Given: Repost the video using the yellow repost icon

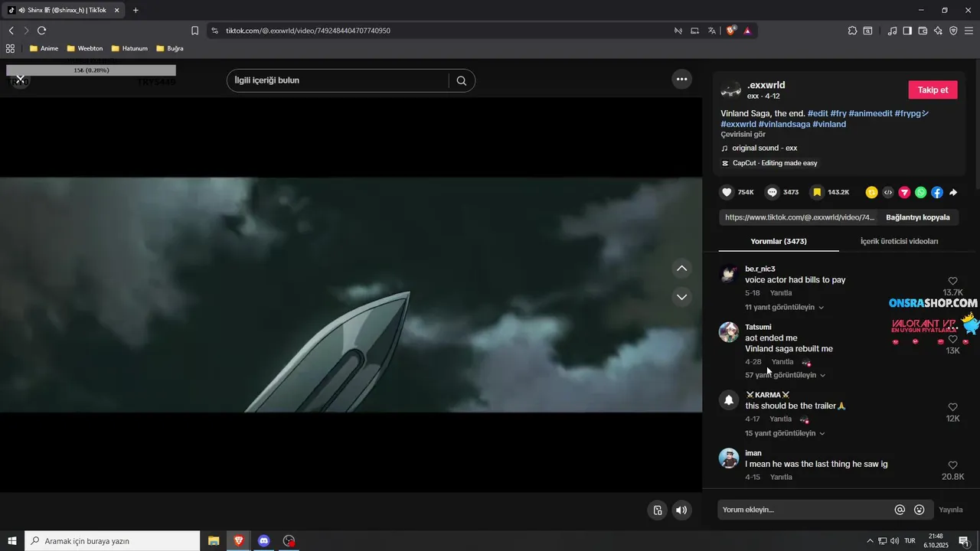Looking at the screenshot, I should (x=871, y=193).
